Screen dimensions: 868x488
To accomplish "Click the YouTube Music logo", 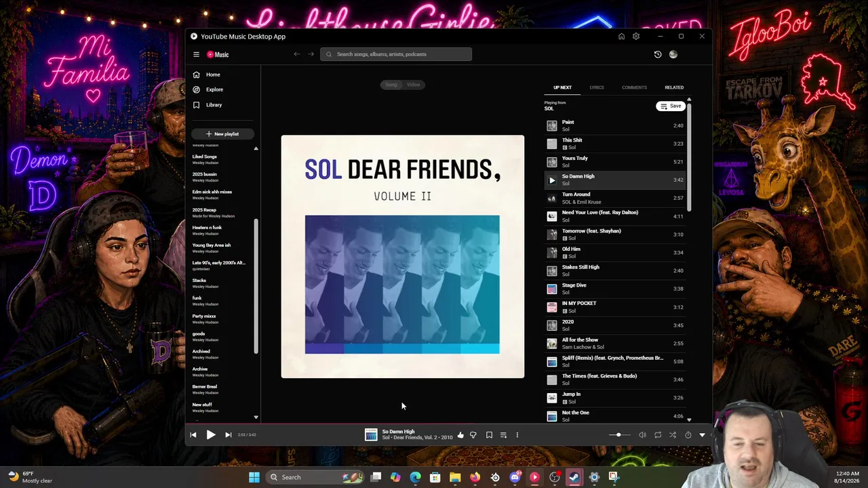I will [218, 54].
